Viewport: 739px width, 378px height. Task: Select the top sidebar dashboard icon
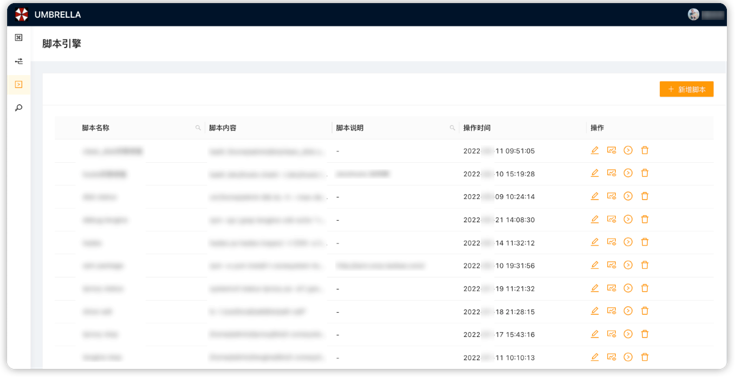19,37
